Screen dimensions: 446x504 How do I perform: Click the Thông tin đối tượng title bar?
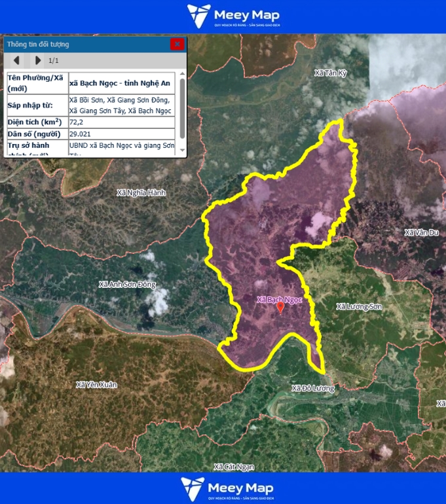coord(85,45)
